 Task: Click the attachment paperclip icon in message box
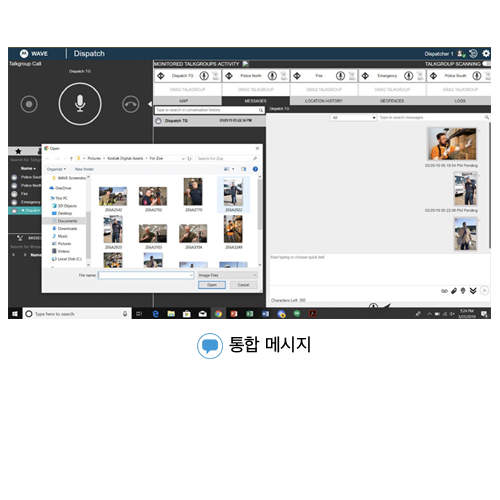tap(454, 291)
